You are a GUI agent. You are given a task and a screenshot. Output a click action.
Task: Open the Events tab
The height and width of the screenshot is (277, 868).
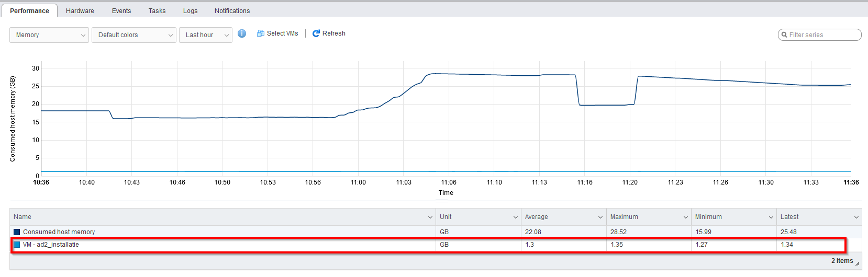coord(121,10)
